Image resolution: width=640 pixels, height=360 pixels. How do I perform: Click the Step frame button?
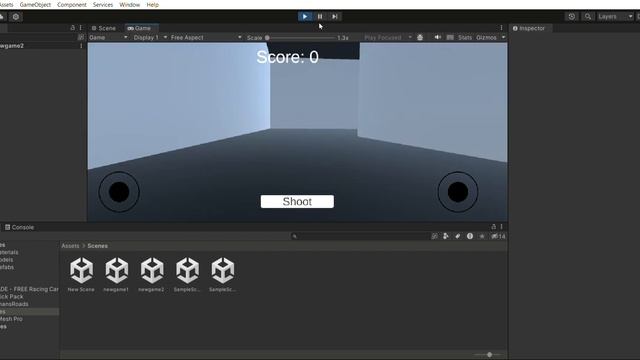point(335,17)
